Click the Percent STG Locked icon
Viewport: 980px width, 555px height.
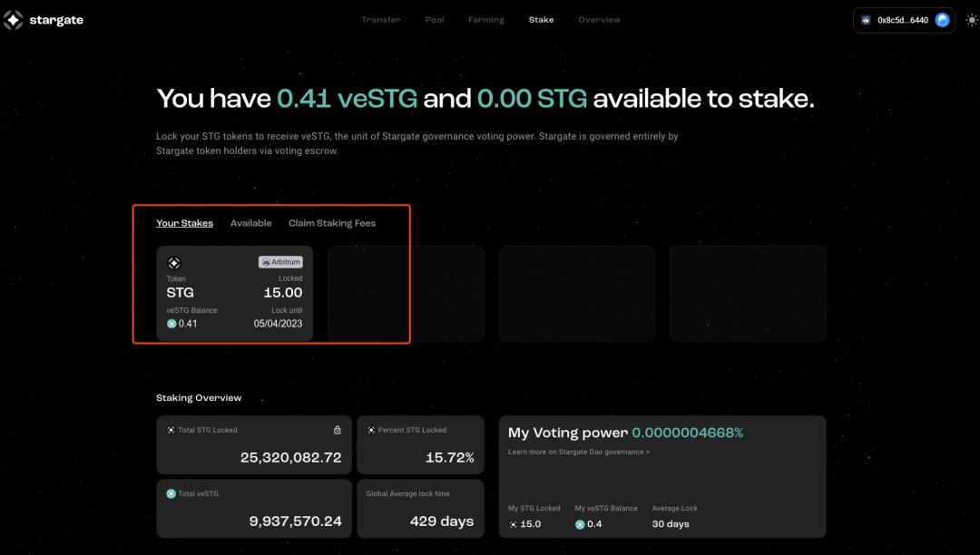coord(371,430)
